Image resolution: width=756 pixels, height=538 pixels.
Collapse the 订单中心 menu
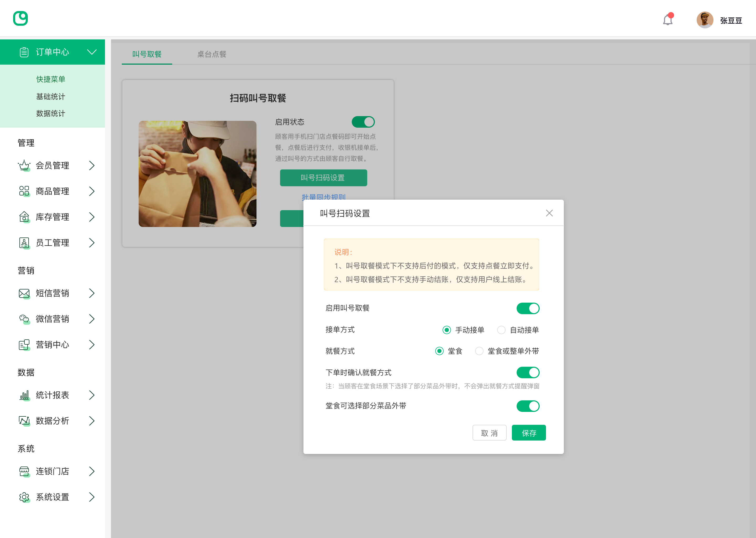point(92,52)
